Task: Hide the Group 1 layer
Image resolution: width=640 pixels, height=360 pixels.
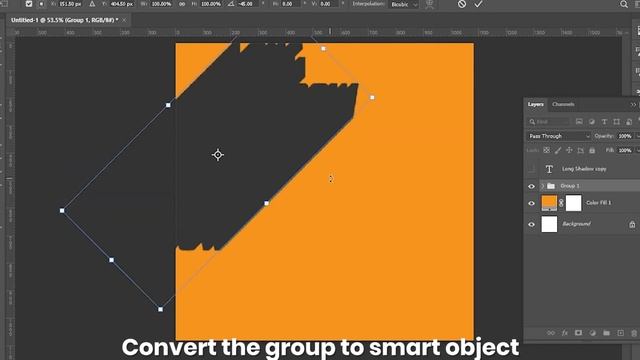Action: coord(531,186)
